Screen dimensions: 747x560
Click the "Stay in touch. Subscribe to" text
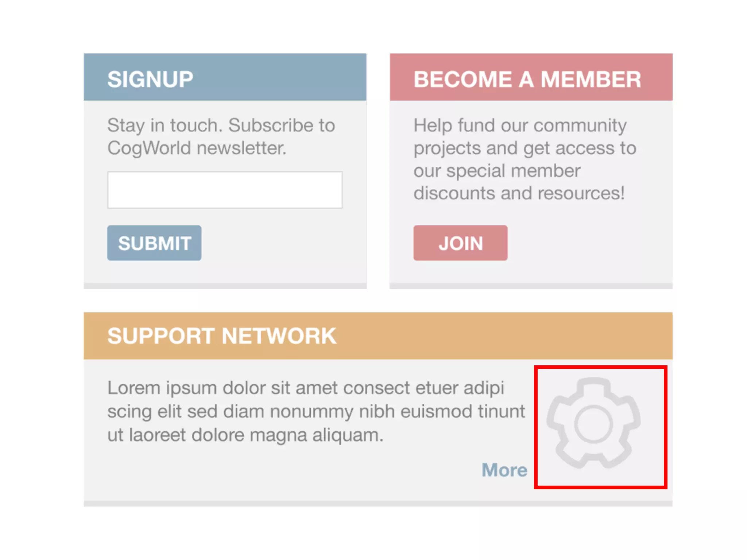(221, 126)
